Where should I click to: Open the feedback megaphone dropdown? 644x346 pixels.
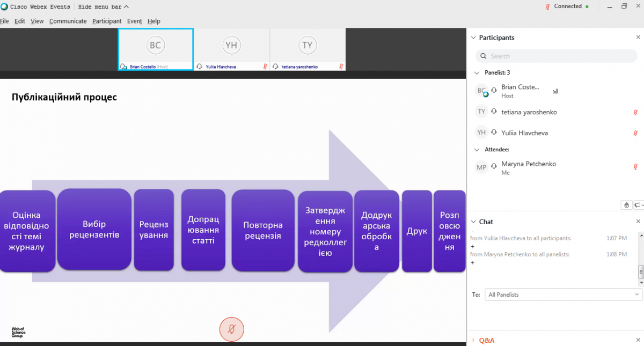638,205
